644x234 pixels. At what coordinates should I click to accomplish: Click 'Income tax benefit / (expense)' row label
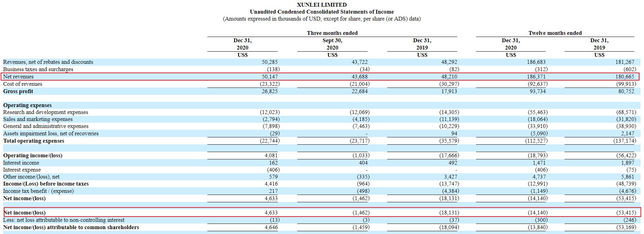pyautogui.click(x=38, y=191)
